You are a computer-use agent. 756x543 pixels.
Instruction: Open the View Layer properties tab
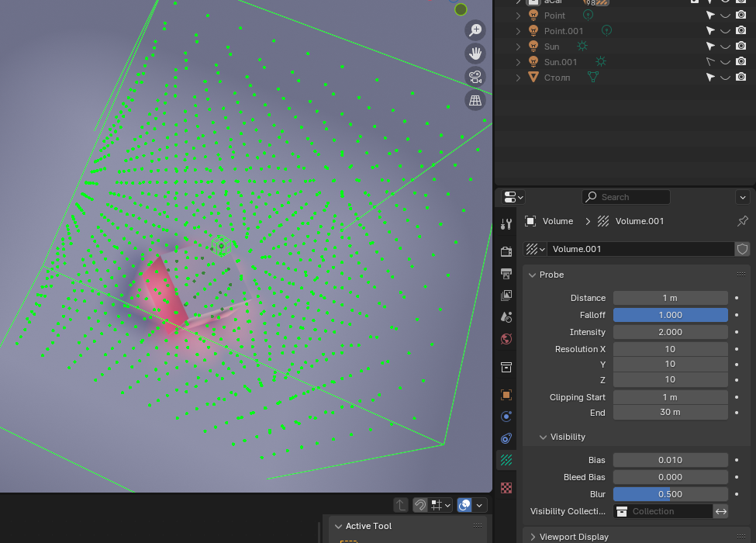click(506, 295)
